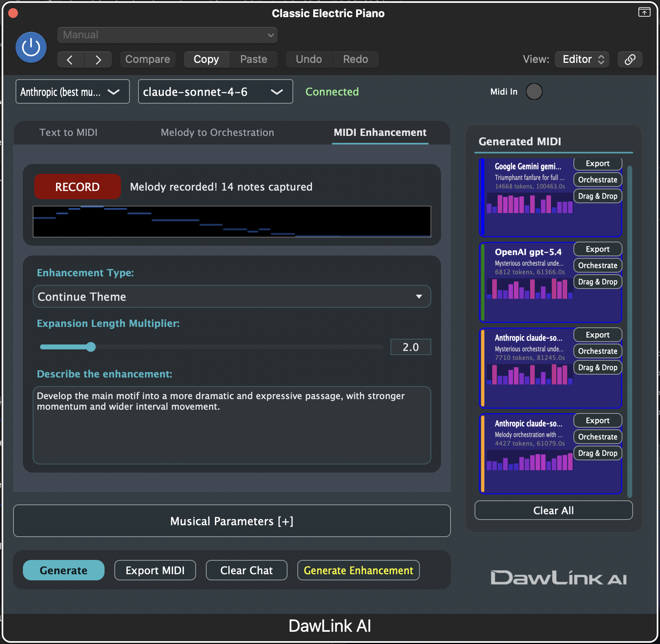Click the Generate button
660x644 pixels.
(x=63, y=570)
